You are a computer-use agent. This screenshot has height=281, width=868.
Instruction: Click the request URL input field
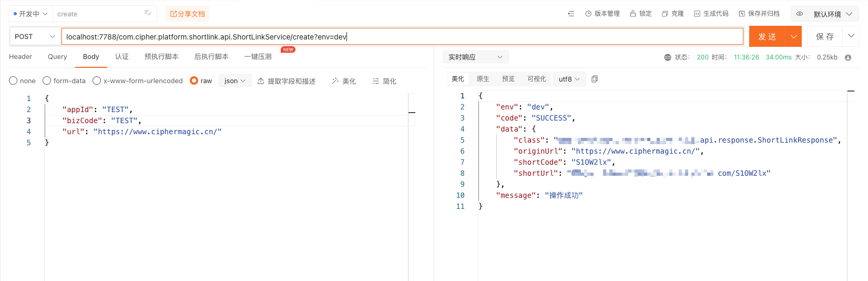402,36
